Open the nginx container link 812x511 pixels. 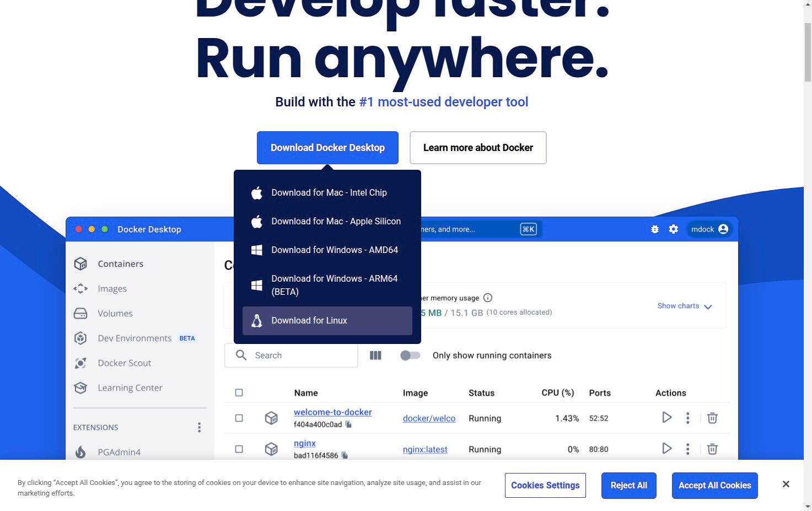click(305, 443)
